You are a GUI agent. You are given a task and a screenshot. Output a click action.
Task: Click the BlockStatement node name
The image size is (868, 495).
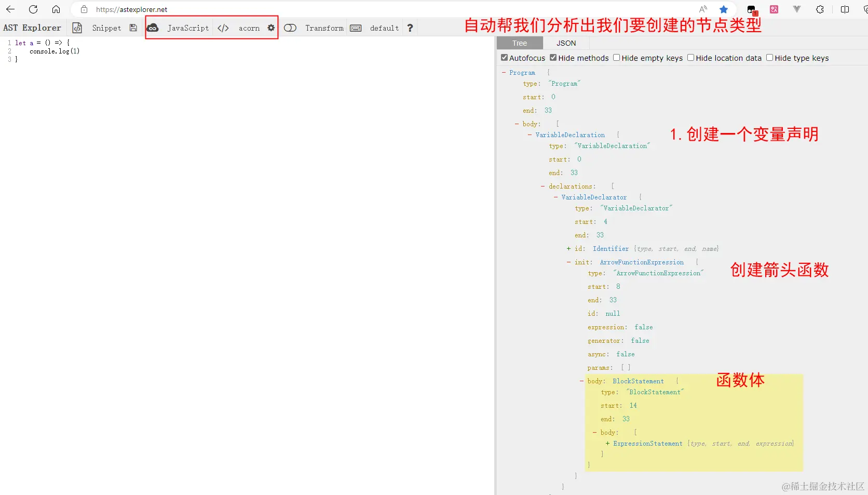638,381
